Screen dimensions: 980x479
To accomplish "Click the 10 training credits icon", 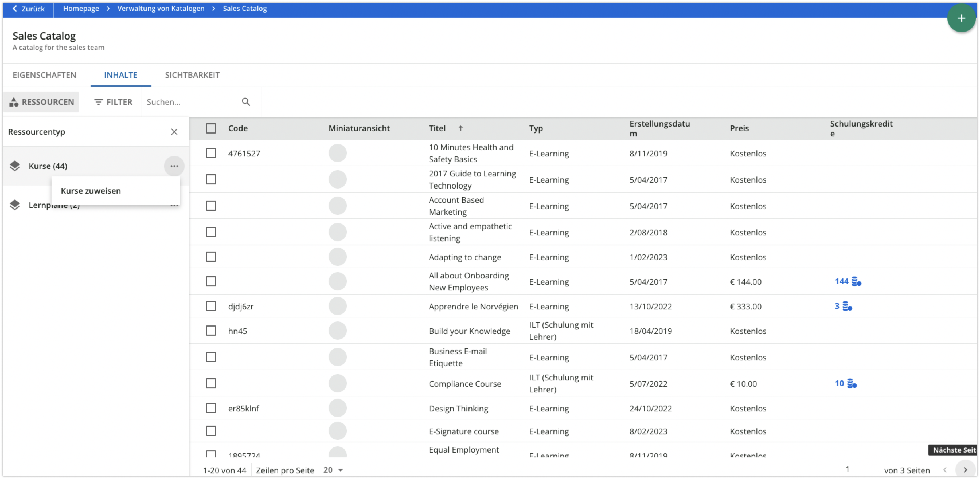I will pos(852,384).
